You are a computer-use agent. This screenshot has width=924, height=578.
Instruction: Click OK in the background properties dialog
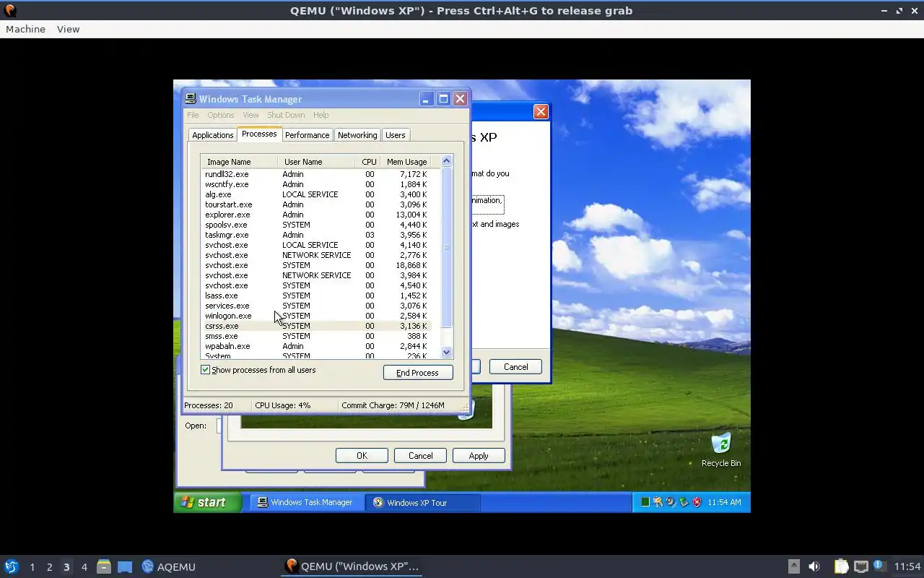click(362, 456)
